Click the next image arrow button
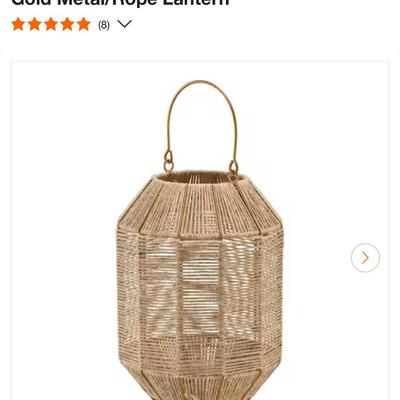400x400 pixels. coord(365,257)
